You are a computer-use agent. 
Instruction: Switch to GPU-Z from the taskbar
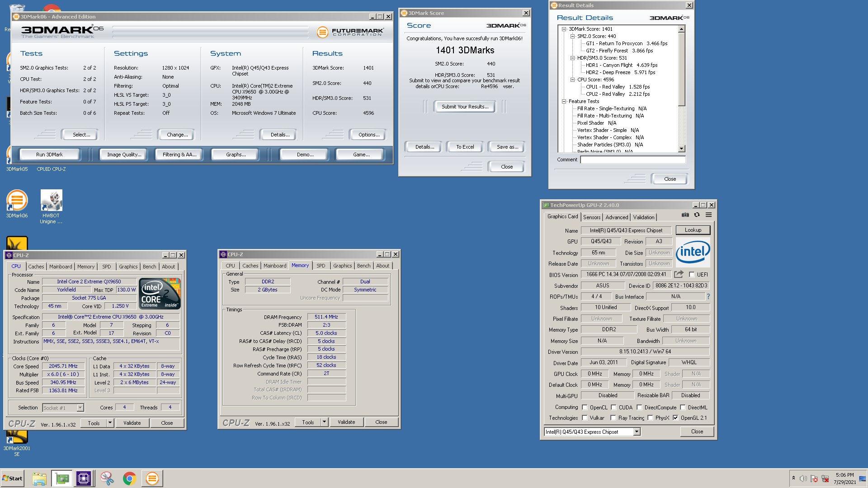tap(62, 479)
